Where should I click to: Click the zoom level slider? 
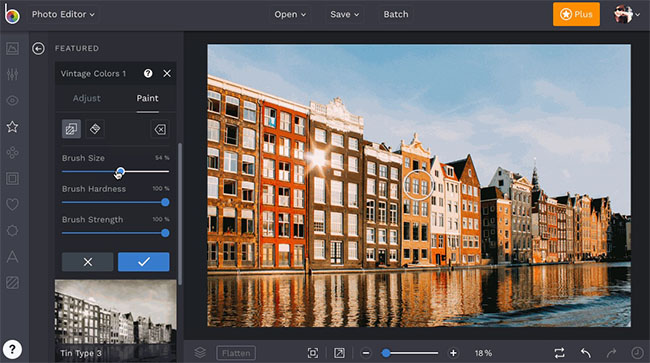[410, 353]
